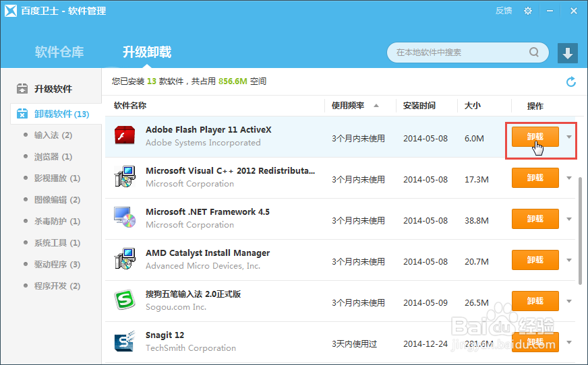Select 升级软件 in sidebar
Viewport: 588px width, 365px height.
click(53, 89)
